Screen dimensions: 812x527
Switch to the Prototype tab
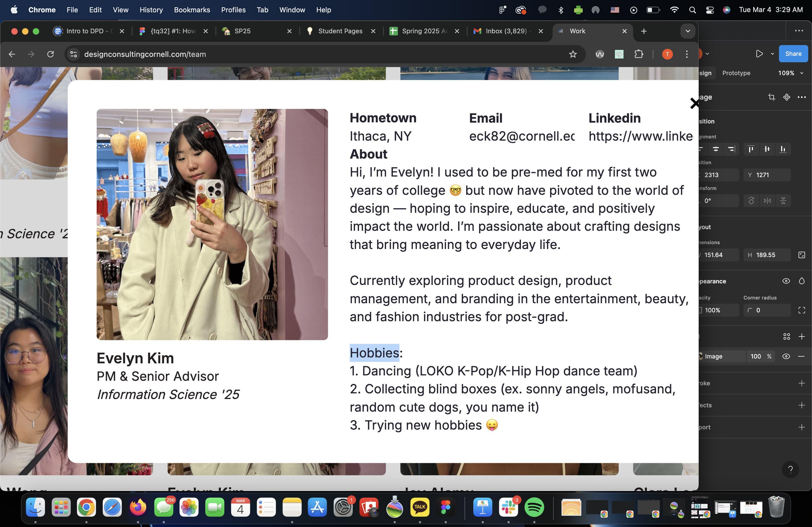[736, 73]
